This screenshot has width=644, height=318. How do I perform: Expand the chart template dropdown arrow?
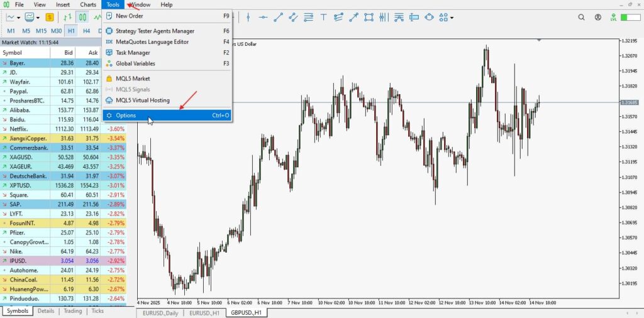[x=38, y=18]
